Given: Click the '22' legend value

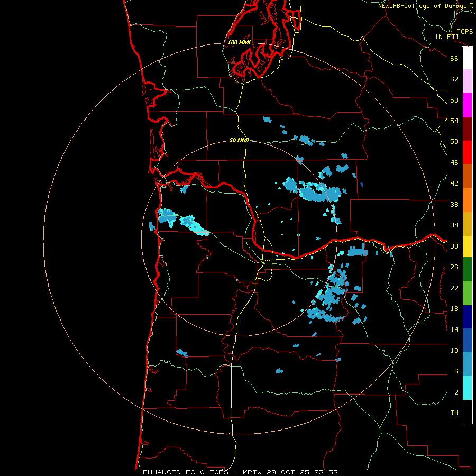Looking at the screenshot, I should (x=454, y=288).
